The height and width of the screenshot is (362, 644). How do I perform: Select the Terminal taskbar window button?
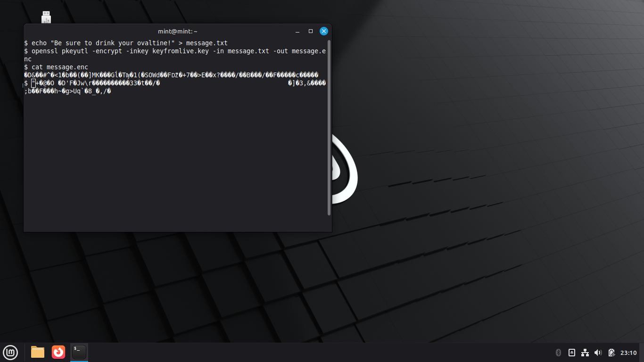point(79,352)
